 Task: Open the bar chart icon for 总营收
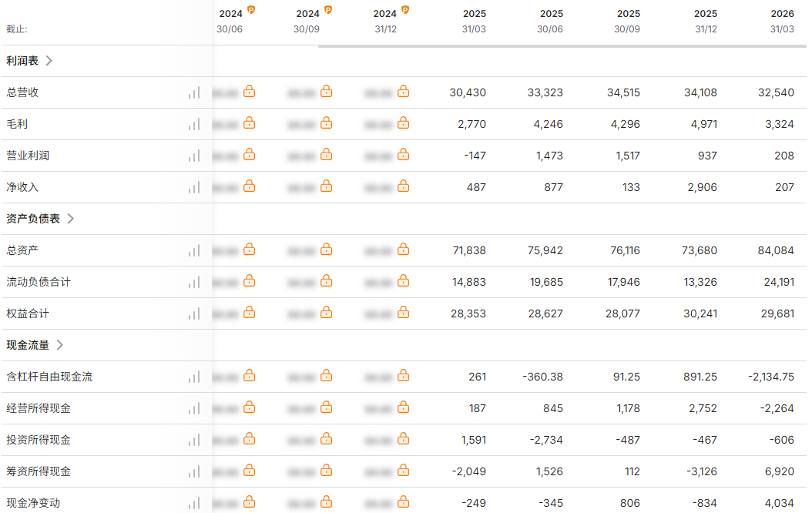pos(194,93)
